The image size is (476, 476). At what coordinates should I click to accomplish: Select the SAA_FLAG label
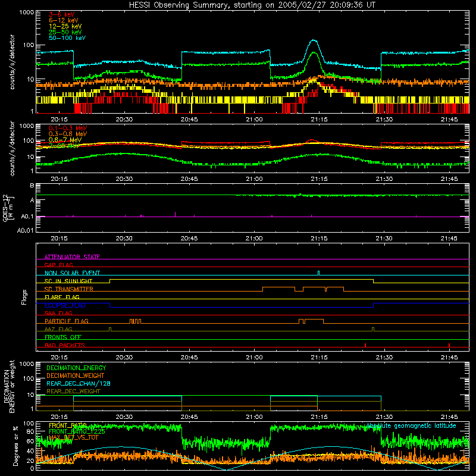pyautogui.click(x=58, y=313)
